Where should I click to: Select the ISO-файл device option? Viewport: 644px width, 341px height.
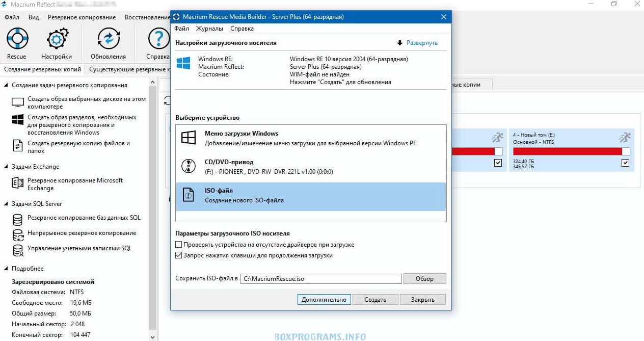coord(311,196)
